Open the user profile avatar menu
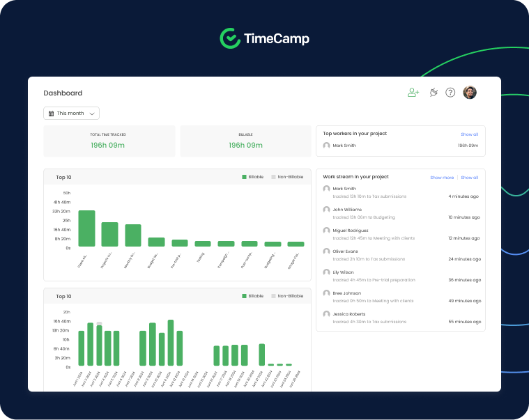 [470, 93]
